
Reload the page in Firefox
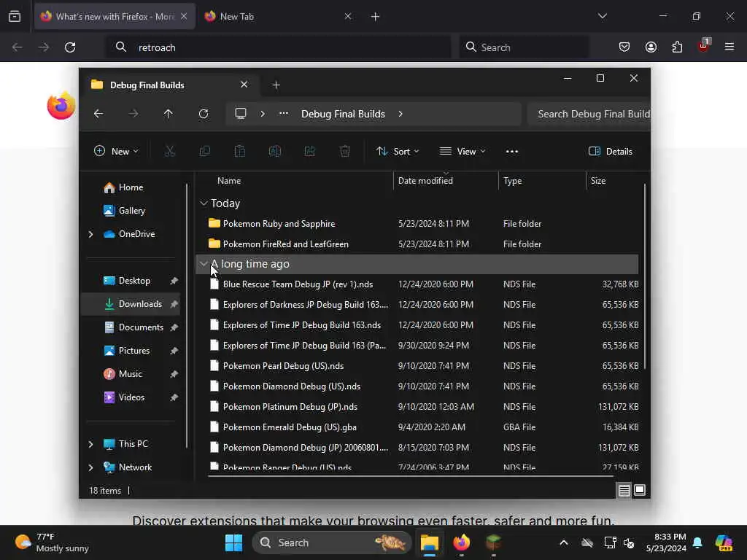pos(70,47)
